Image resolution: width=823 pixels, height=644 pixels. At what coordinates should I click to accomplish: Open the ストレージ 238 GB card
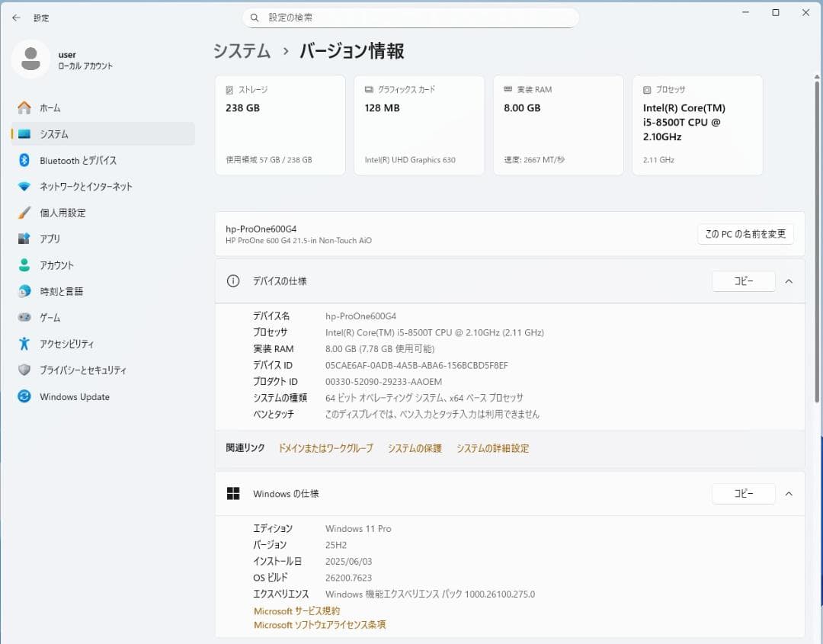280,125
